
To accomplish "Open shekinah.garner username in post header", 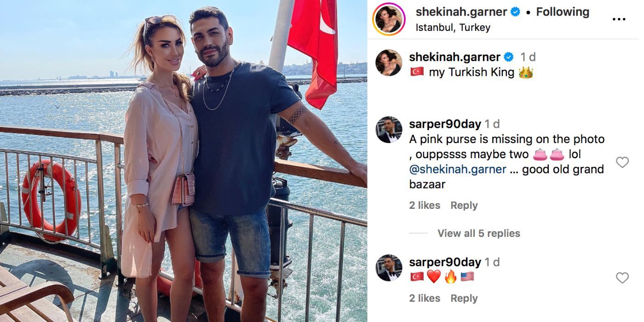I will click(461, 12).
